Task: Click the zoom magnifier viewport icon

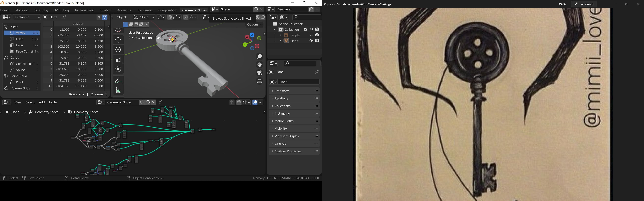Action: tap(259, 56)
